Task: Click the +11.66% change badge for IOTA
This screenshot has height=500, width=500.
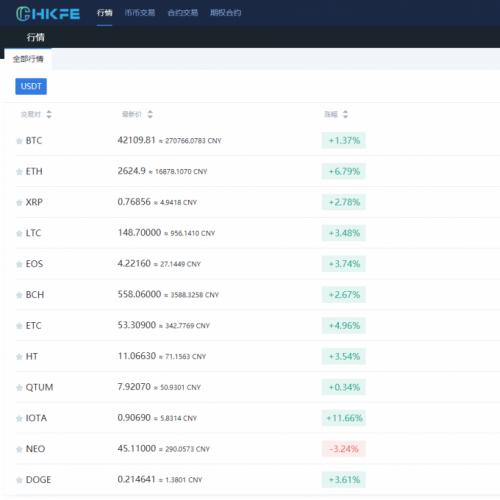Action: coord(344,418)
